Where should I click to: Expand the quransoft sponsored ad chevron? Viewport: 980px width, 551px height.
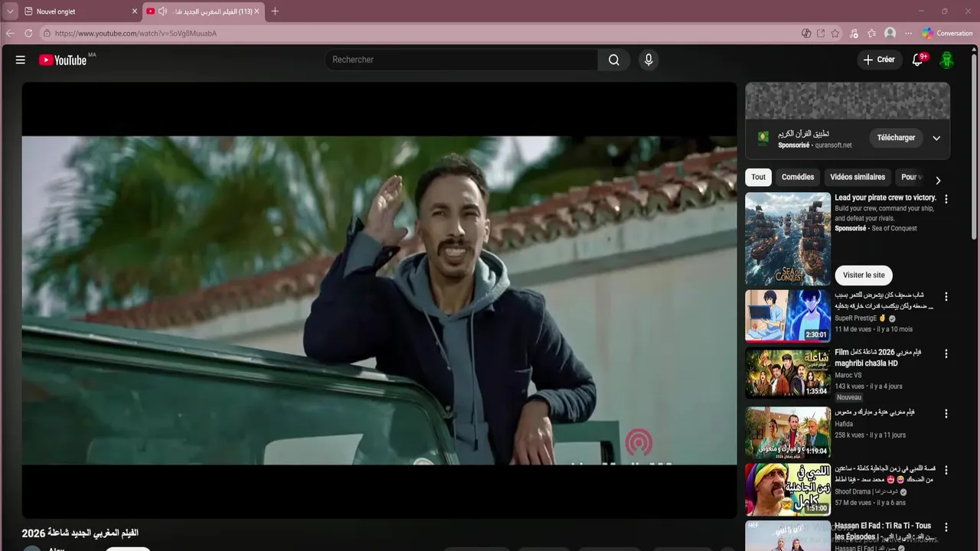point(936,139)
